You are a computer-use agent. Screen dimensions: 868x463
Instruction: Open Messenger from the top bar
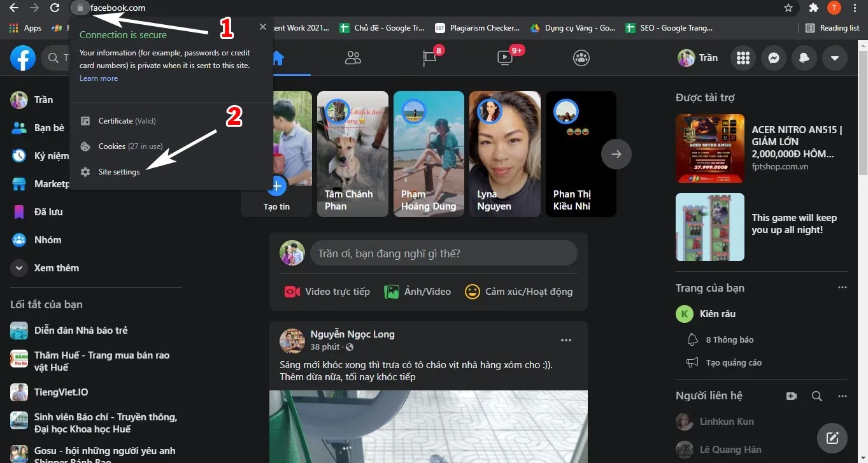tap(773, 58)
